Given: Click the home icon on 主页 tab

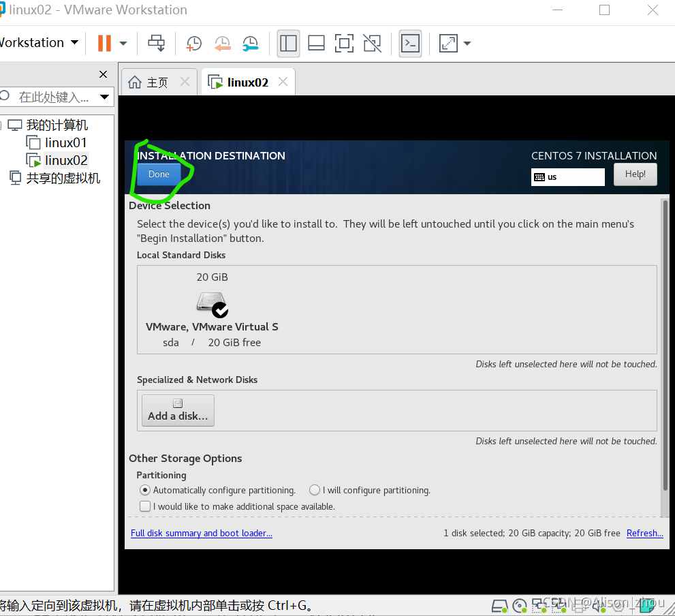Looking at the screenshot, I should click(x=135, y=82).
